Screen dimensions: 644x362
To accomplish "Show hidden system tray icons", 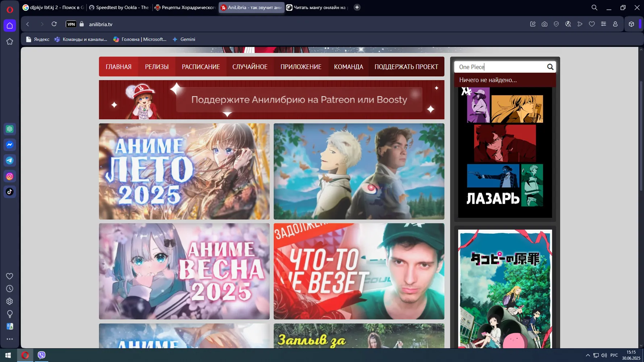I will coord(587,355).
